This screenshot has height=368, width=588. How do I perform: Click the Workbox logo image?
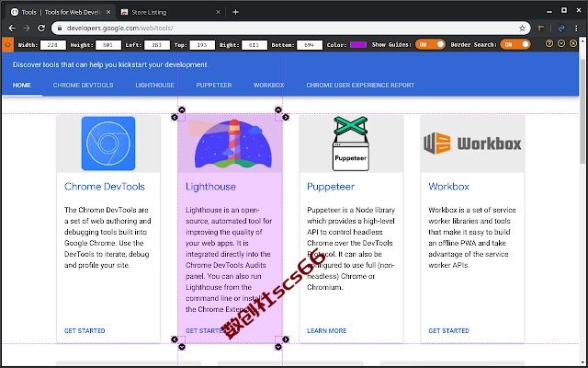coord(472,144)
